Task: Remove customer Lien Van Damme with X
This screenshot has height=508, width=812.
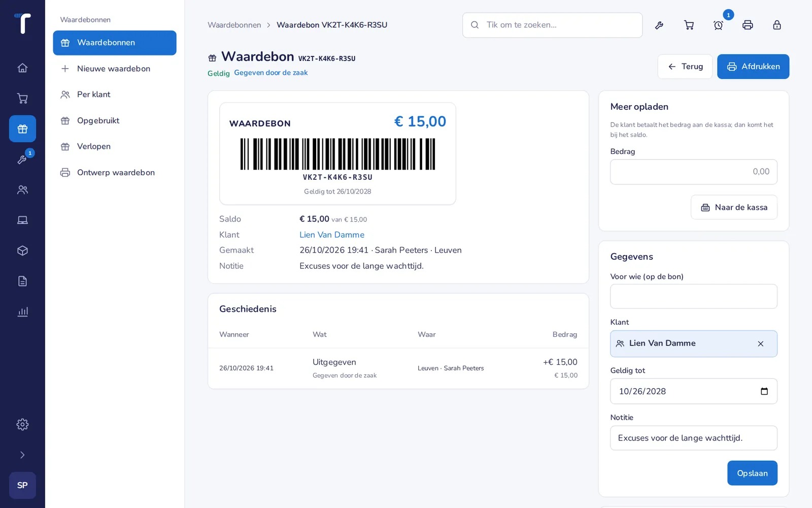Action: point(761,344)
